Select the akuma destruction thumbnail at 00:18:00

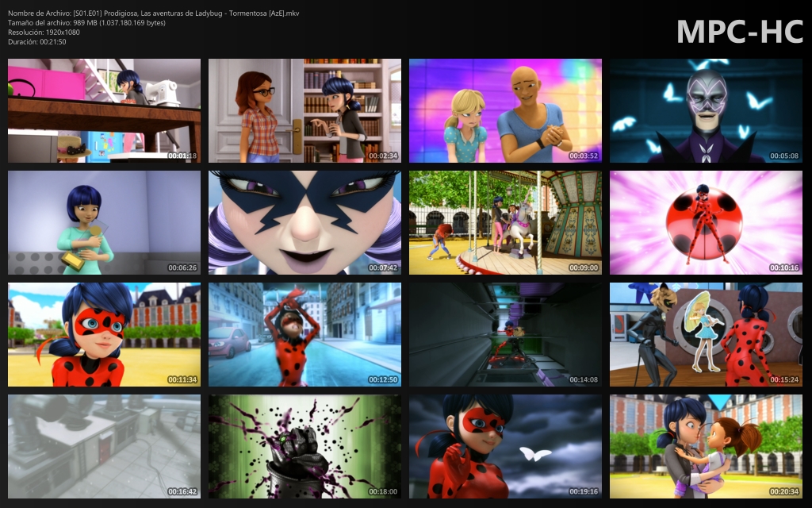point(304,446)
